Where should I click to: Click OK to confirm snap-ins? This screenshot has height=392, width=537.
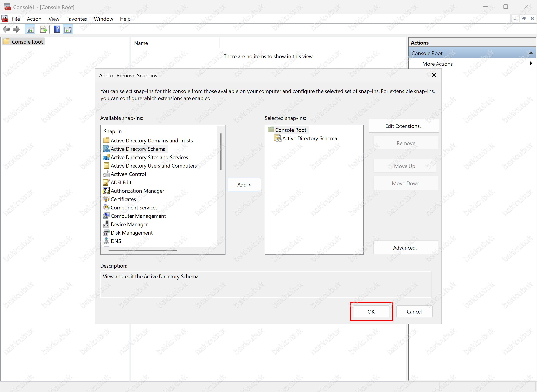371,311
